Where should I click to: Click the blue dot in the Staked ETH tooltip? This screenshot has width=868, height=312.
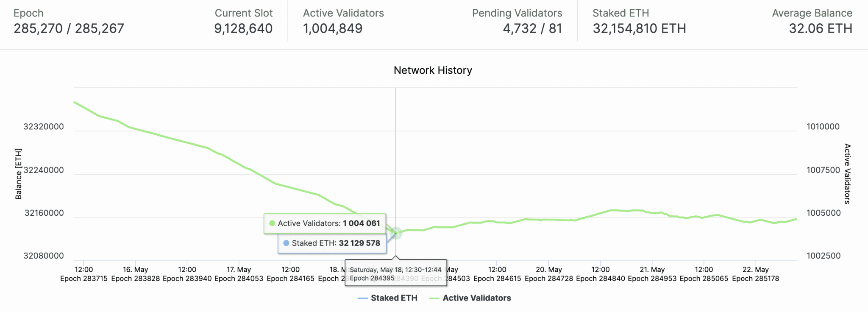pos(286,243)
